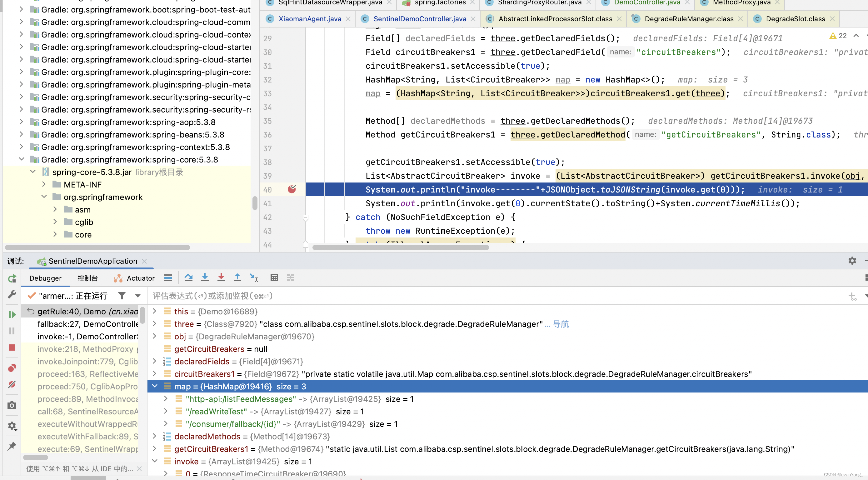Select the getRule:40 Demo stack frame
Image resolution: width=868 pixels, height=480 pixels.
tap(80, 312)
